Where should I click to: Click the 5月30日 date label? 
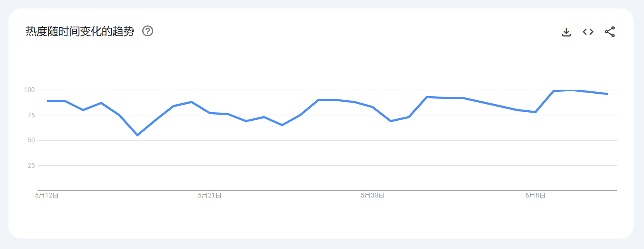pyautogui.click(x=373, y=195)
